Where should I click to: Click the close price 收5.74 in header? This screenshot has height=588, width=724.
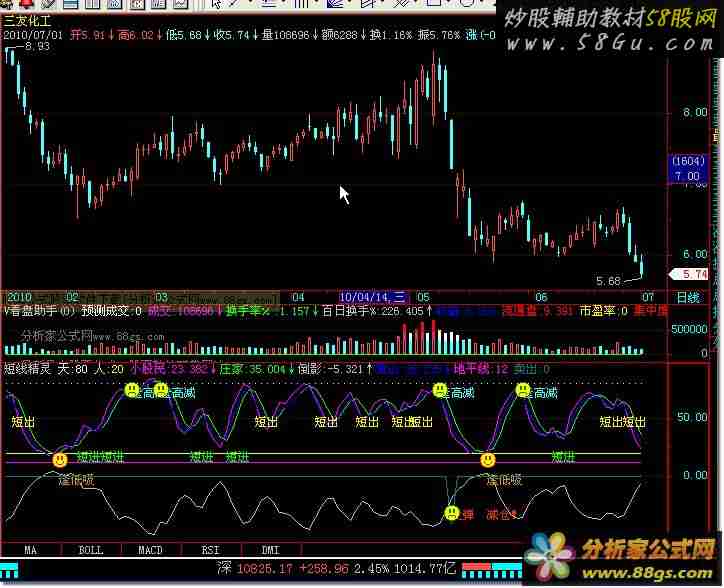click(x=231, y=35)
